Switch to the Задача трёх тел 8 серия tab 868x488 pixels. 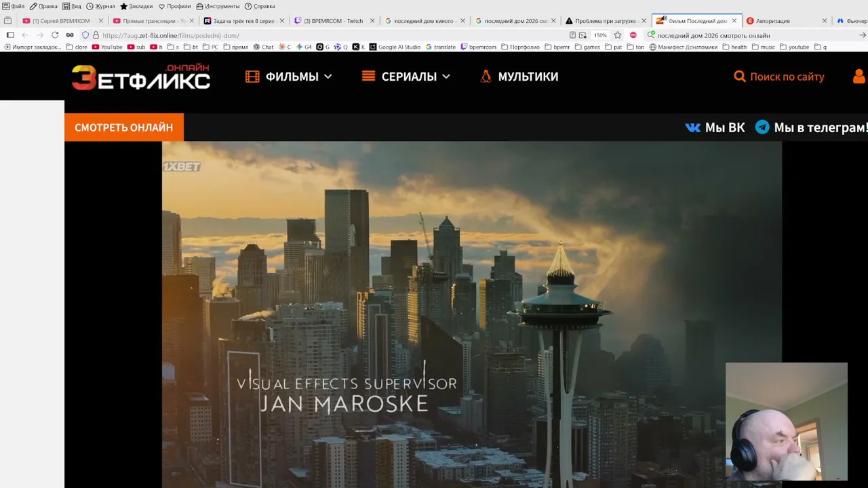(x=243, y=21)
